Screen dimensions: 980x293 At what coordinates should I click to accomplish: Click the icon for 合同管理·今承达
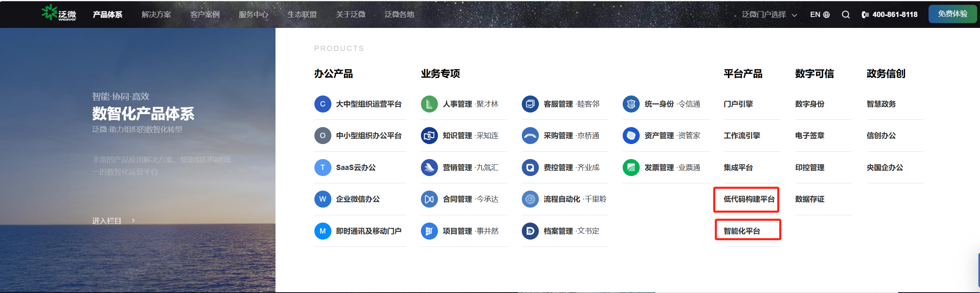pyautogui.click(x=429, y=199)
